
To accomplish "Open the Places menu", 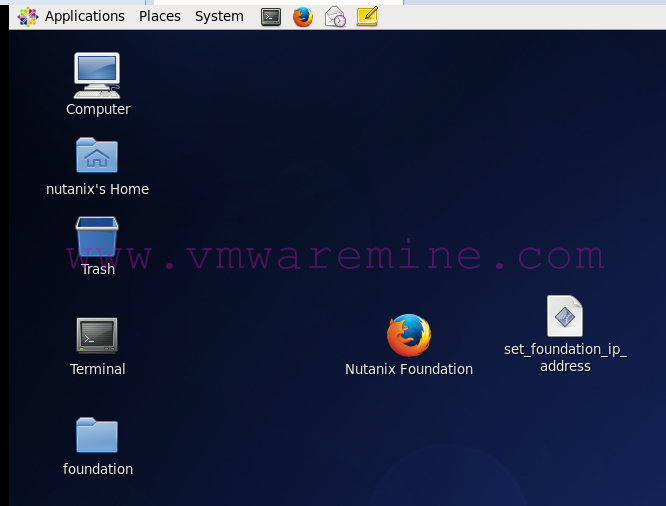I will tap(160, 16).
